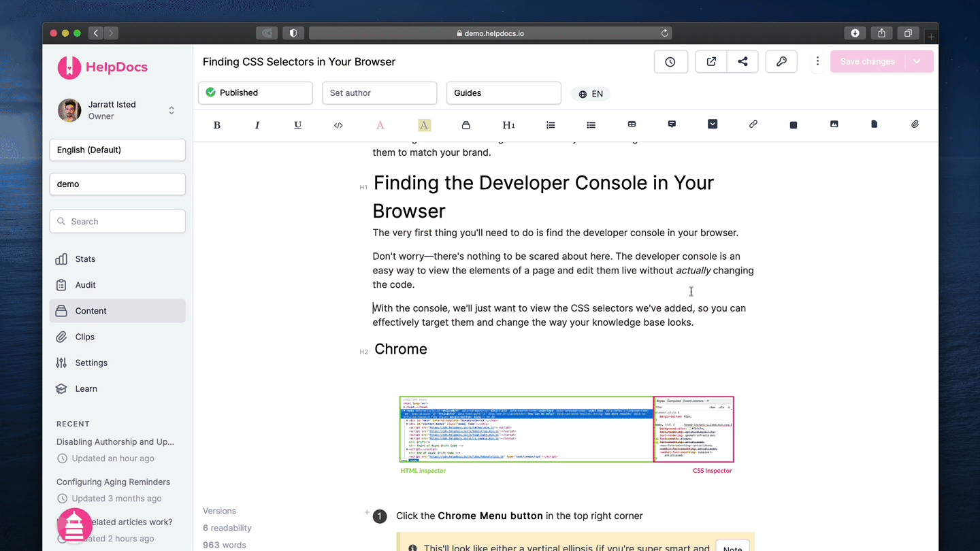The width and height of the screenshot is (980, 551).
Task: Reload the page in the address bar
Action: (665, 33)
